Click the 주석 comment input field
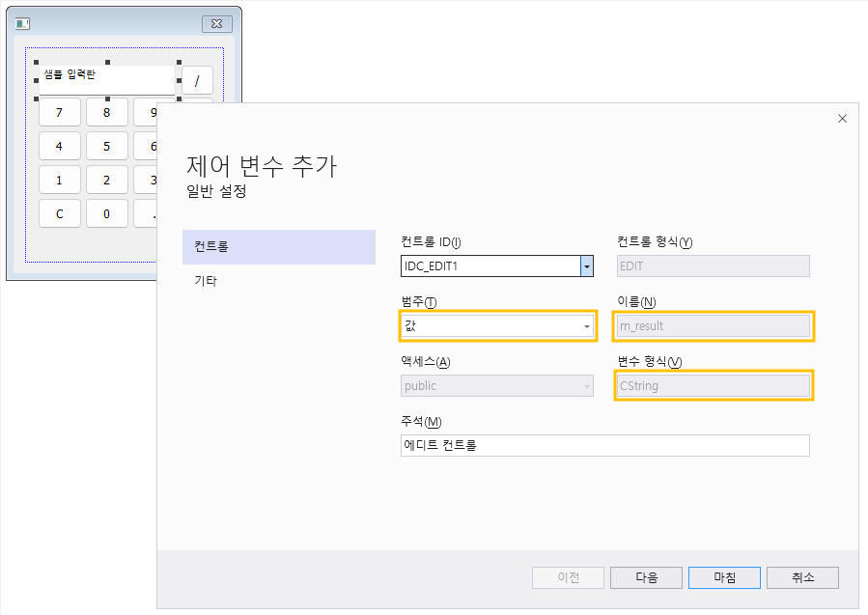The height and width of the screenshot is (615, 868). [605, 446]
